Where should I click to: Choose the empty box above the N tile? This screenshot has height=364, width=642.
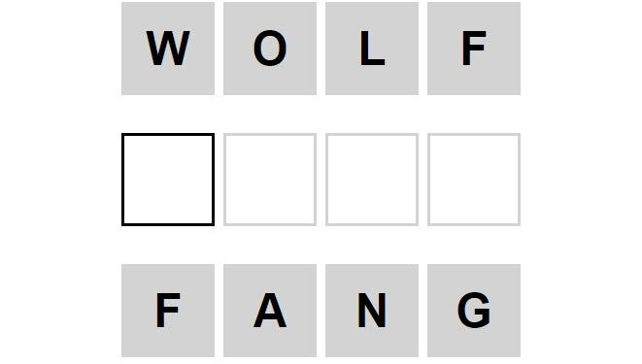point(372,180)
